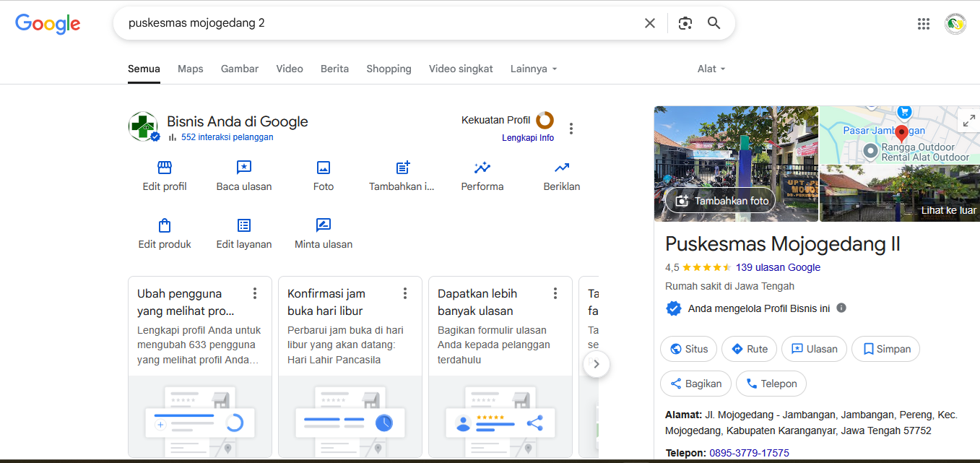The width and height of the screenshot is (980, 463).
Task: Click the Minta ulasan icon
Action: 324,225
